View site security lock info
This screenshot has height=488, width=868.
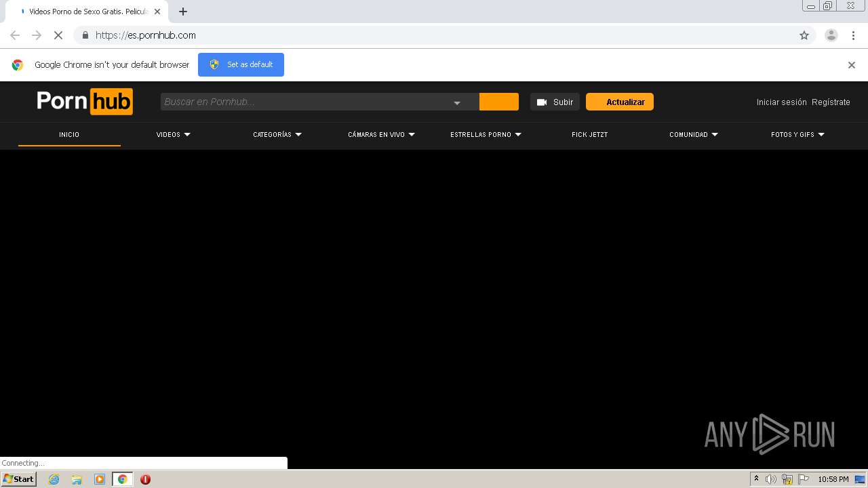85,35
